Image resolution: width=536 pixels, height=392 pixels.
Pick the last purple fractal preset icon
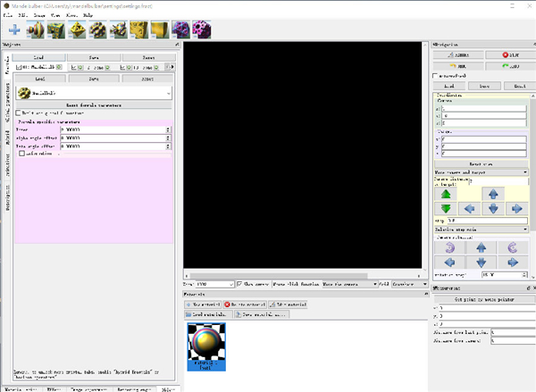205,31
